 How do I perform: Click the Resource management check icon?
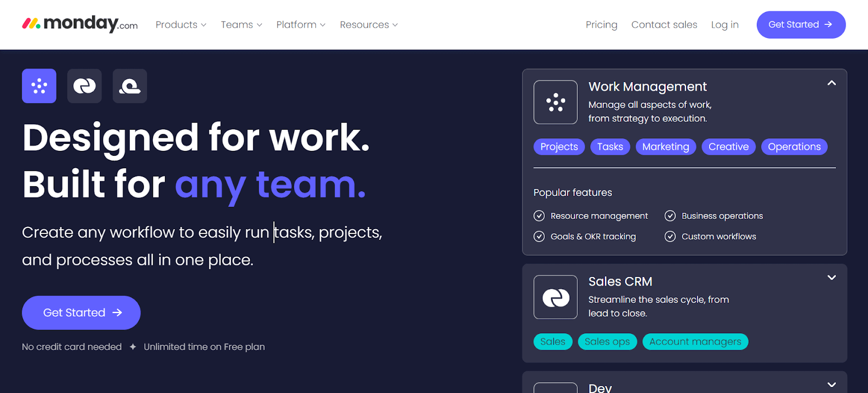tap(539, 216)
